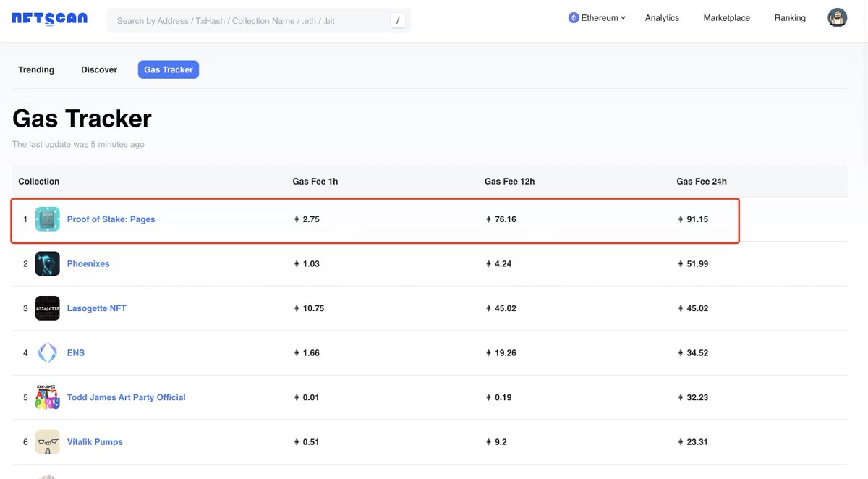
Task: Open the Analytics menu
Action: (x=662, y=18)
